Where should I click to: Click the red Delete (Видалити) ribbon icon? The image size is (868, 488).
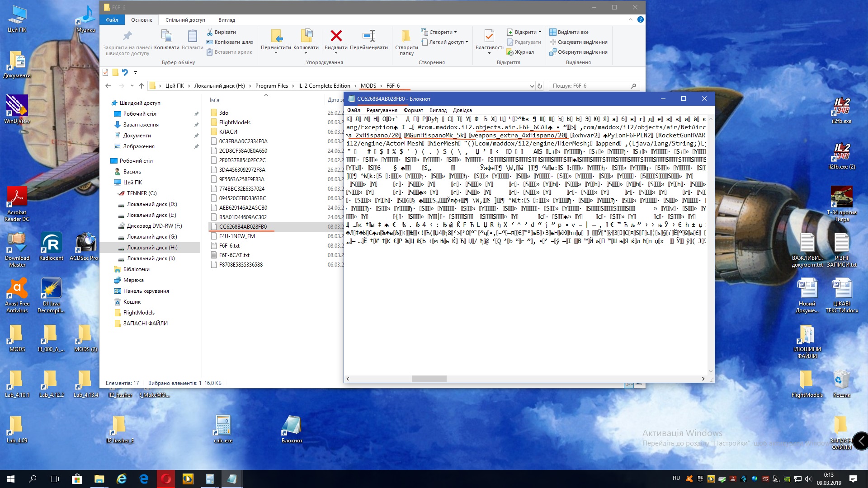[x=336, y=36]
